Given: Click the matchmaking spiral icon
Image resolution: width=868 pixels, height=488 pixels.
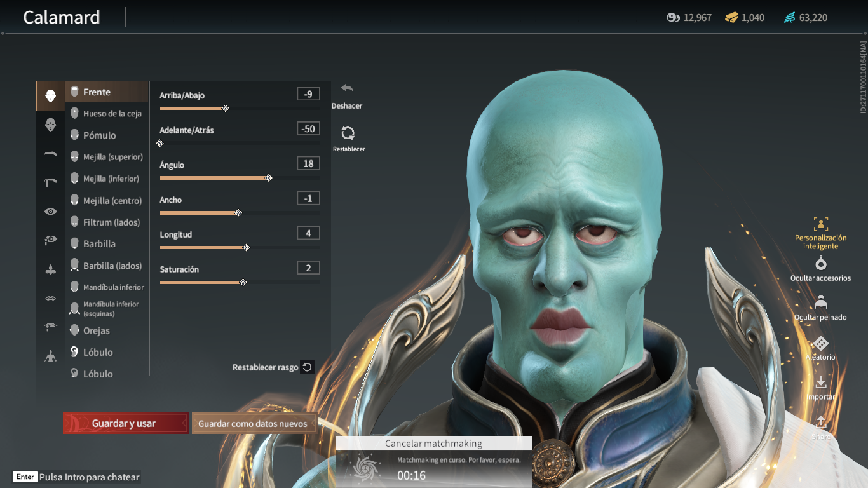Looking at the screenshot, I should [x=366, y=469].
